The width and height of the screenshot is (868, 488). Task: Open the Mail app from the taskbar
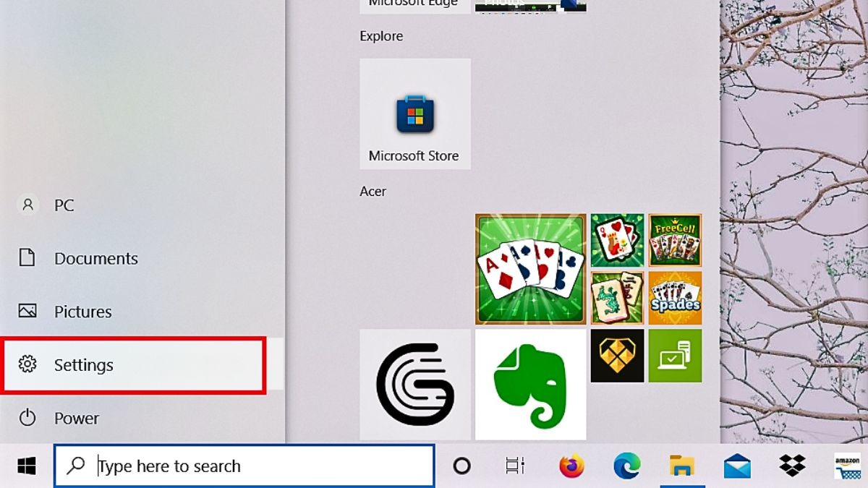pyautogui.click(x=737, y=466)
